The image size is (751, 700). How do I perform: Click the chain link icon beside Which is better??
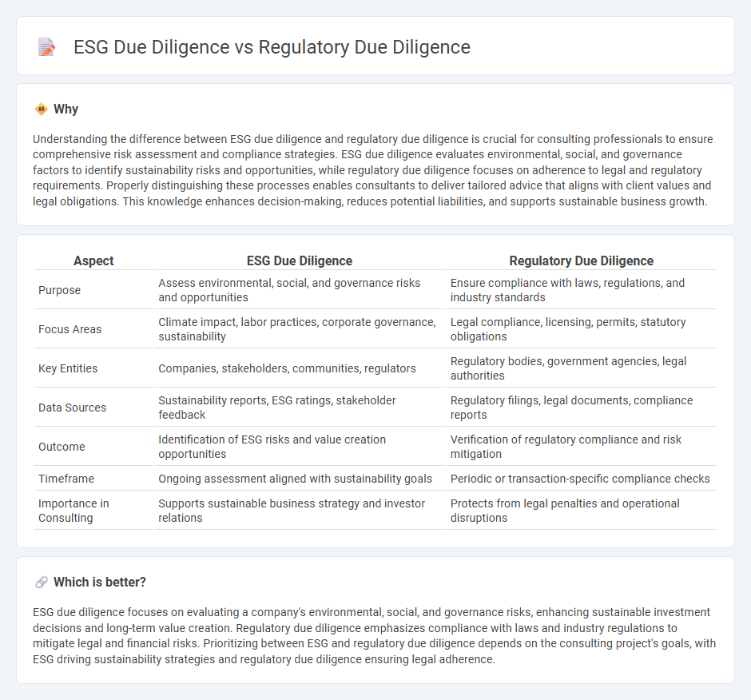click(x=42, y=583)
